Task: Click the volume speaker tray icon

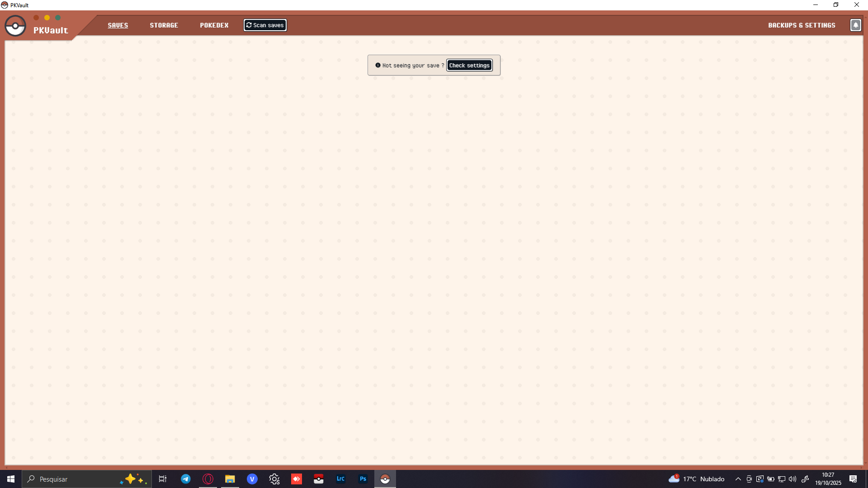Action: pos(793,479)
